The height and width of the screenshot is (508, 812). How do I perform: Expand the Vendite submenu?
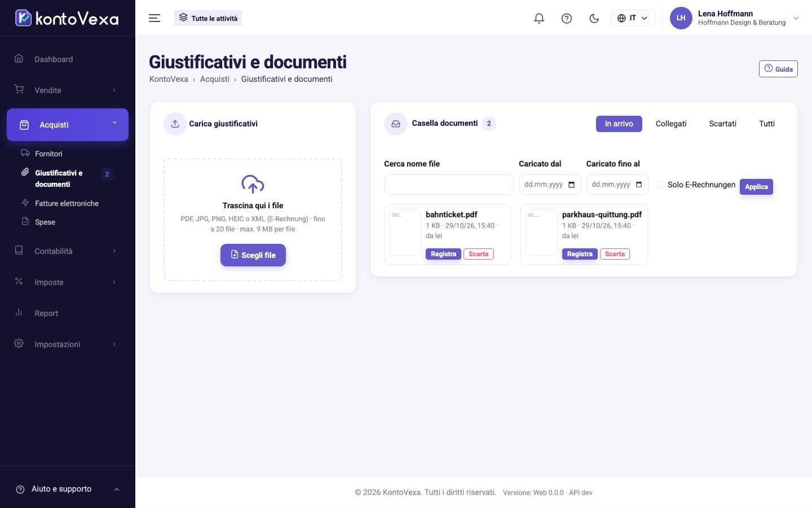pos(114,90)
